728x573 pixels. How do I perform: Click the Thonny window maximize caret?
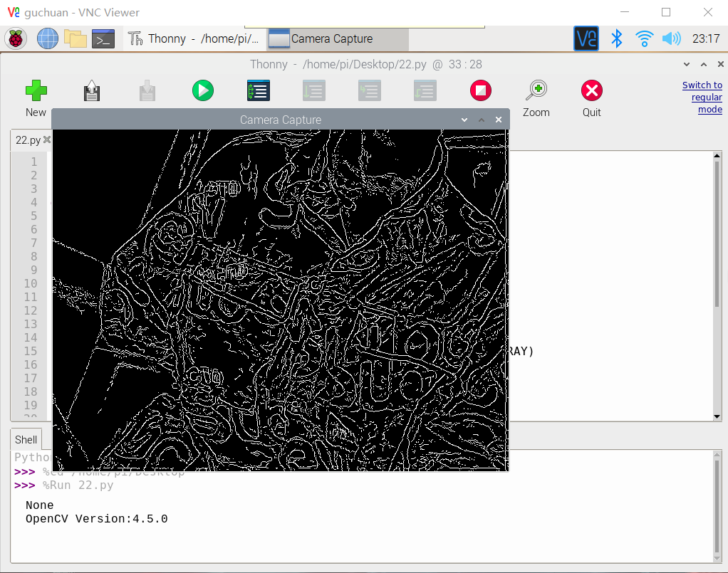704,65
